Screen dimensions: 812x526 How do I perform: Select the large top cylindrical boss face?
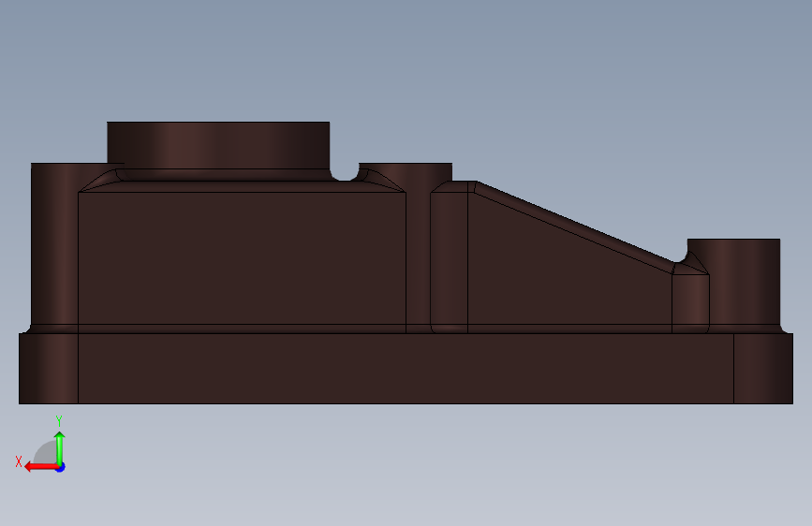(x=218, y=145)
